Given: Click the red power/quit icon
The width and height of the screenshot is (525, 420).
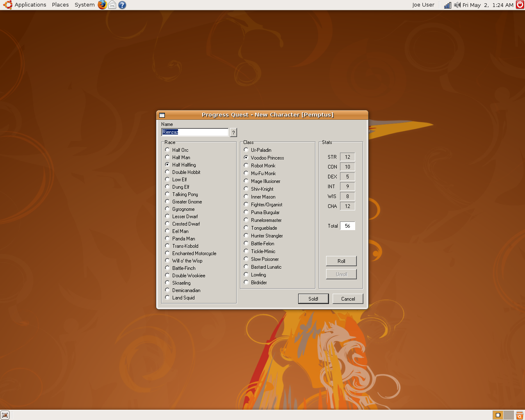Looking at the screenshot, I should [520, 5].
